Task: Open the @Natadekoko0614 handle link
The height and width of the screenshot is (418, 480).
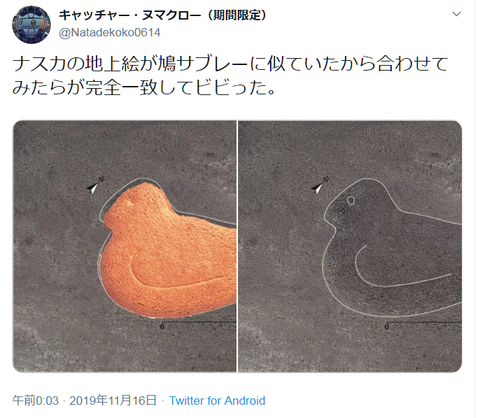Action: pyautogui.click(x=110, y=33)
